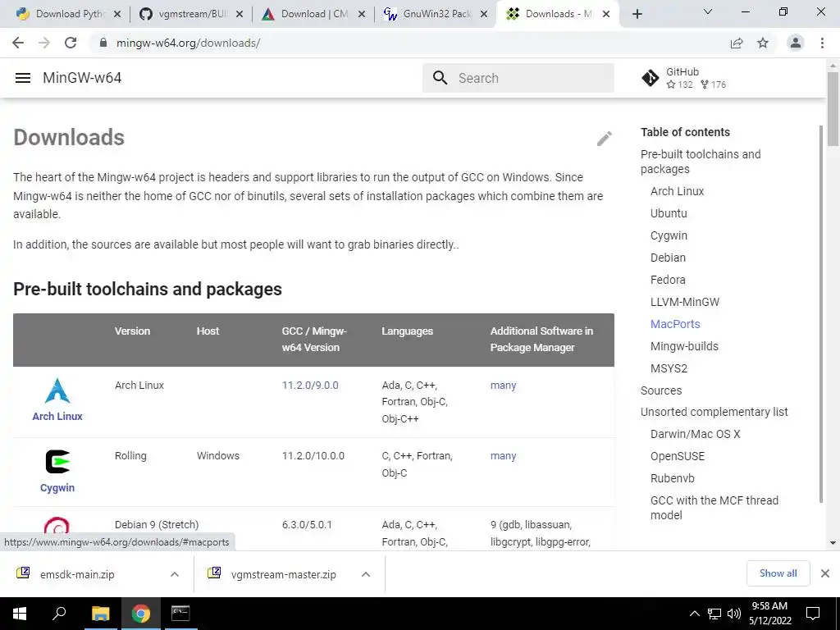Go to Debian in table of contents
The height and width of the screenshot is (630, 840).
(668, 258)
